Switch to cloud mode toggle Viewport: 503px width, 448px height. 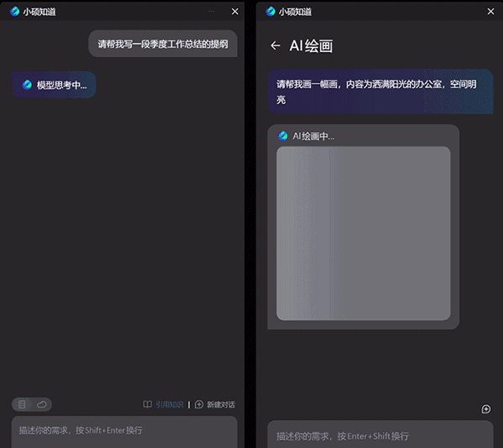(41, 404)
